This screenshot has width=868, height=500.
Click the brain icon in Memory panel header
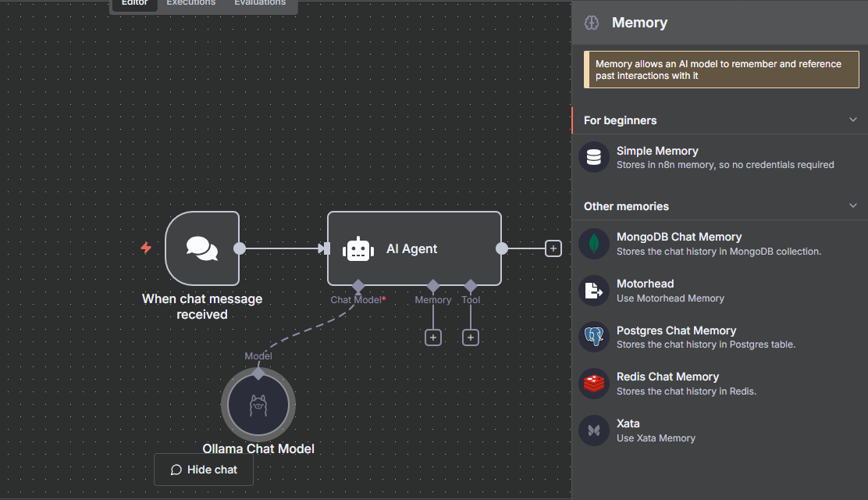pyautogui.click(x=591, y=22)
